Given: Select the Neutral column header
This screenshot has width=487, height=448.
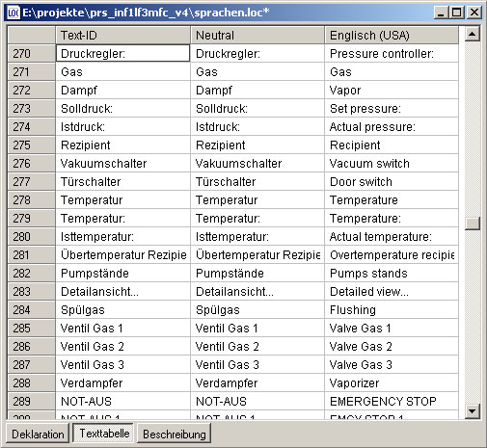Looking at the screenshot, I should (257, 36).
